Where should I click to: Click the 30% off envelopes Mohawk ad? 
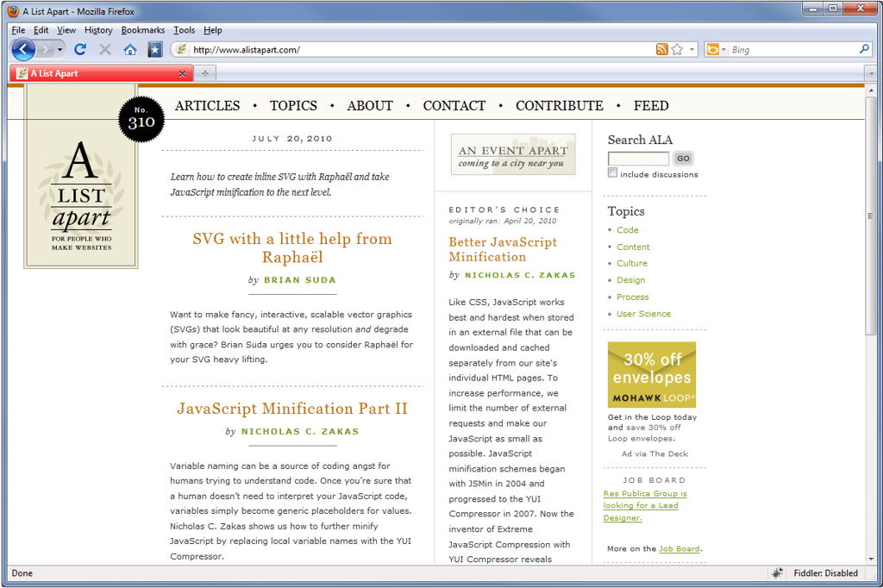[x=652, y=374]
